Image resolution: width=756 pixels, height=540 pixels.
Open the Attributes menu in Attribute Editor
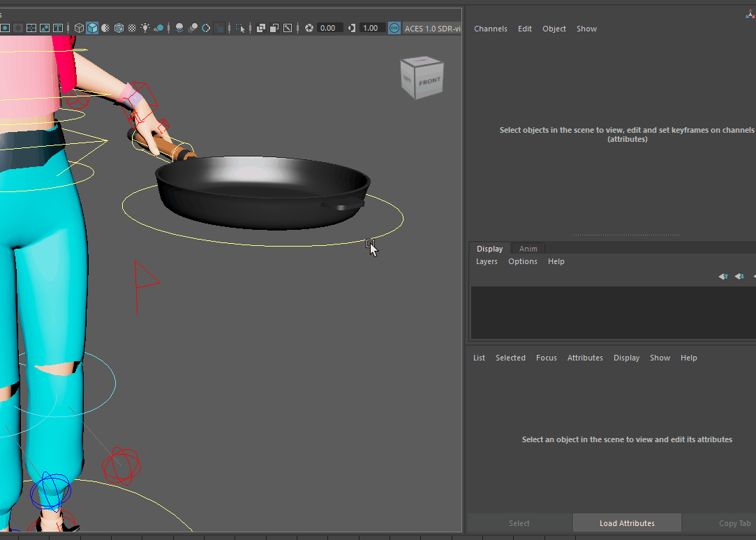[x=584, y=358]
